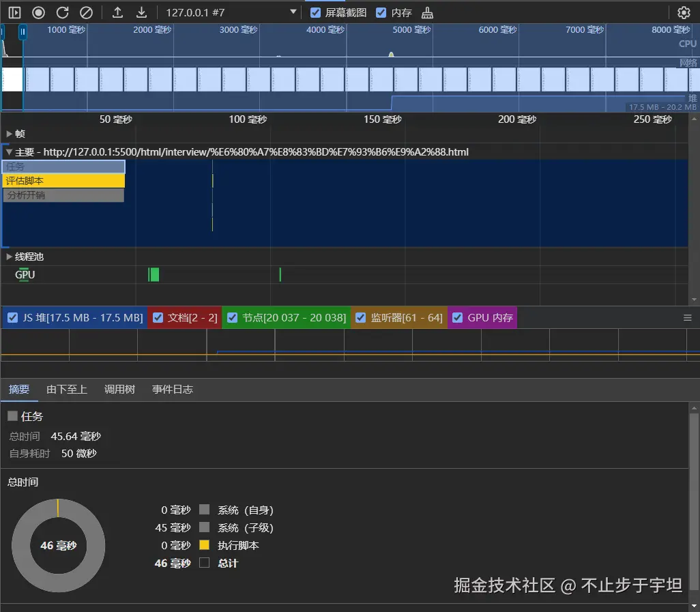Toggle JS 堆 memory counter
The width and height of the screenshot is (700, 612).
coord(12,318)
